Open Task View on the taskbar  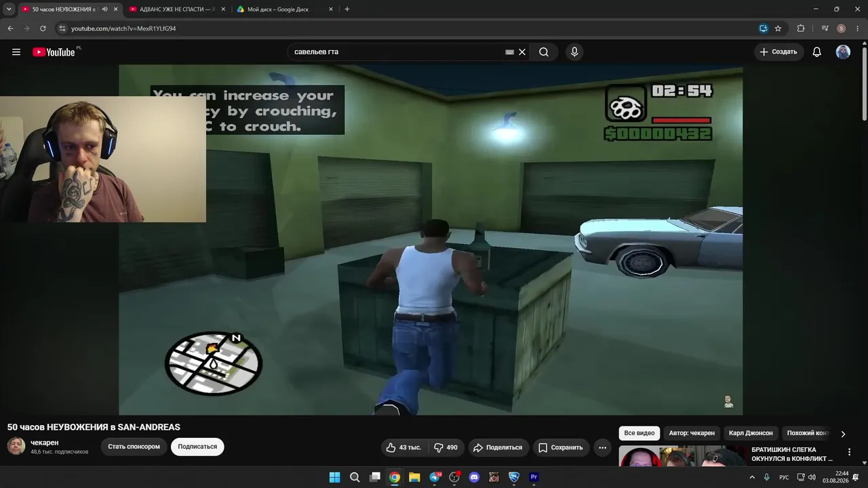click(374, 477)
